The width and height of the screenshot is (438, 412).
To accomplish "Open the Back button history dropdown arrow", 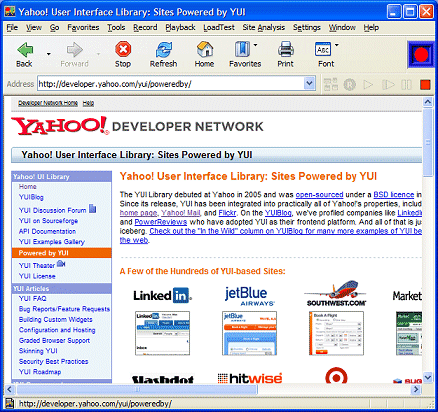I will [49, 54].
